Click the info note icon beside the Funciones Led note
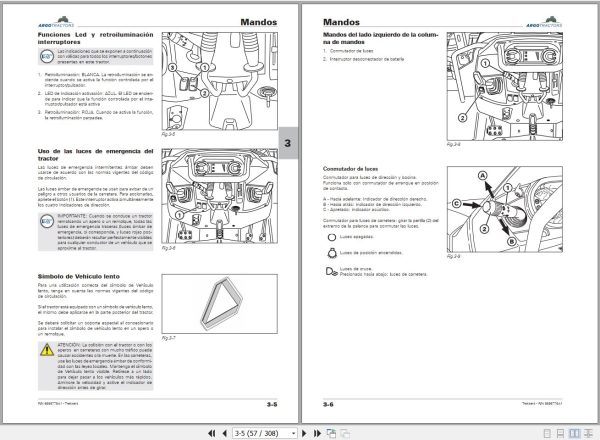This screenshot has width=600, height=440. (x=47, y=57)
